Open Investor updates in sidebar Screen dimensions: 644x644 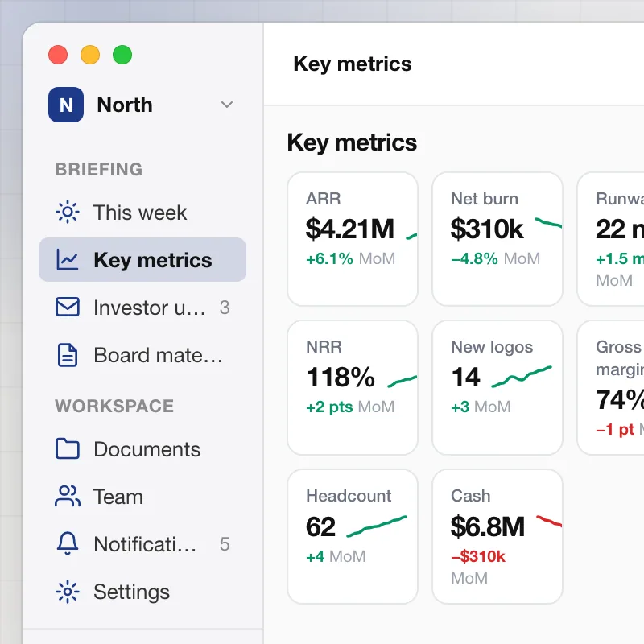pos(142,308)
